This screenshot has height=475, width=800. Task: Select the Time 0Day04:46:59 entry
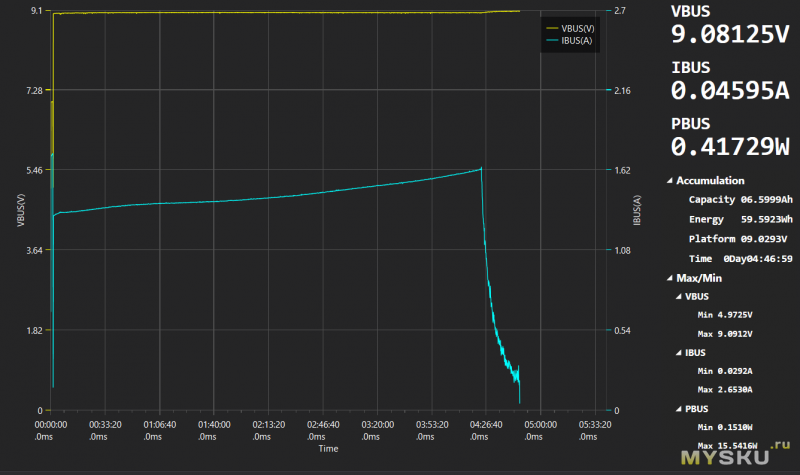click(x=738, y=258)
